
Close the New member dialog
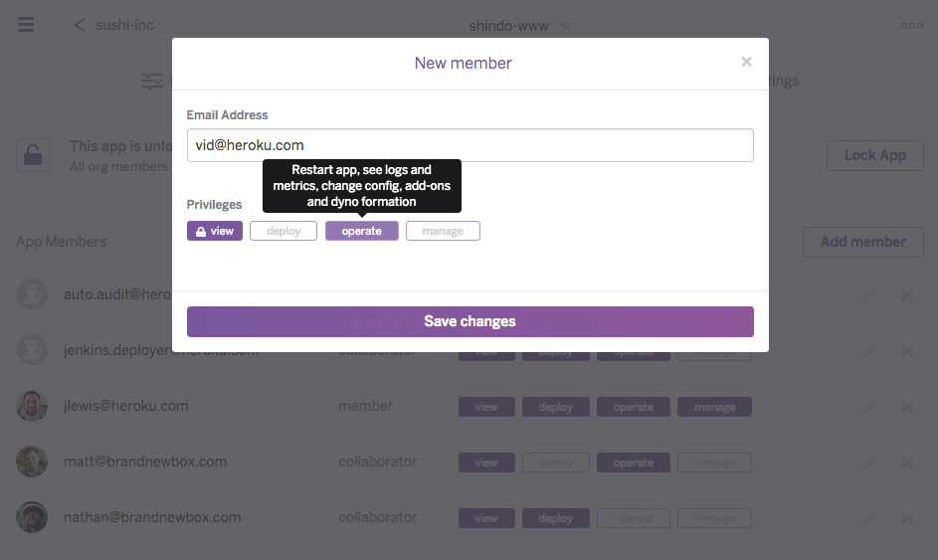(746, 62)
